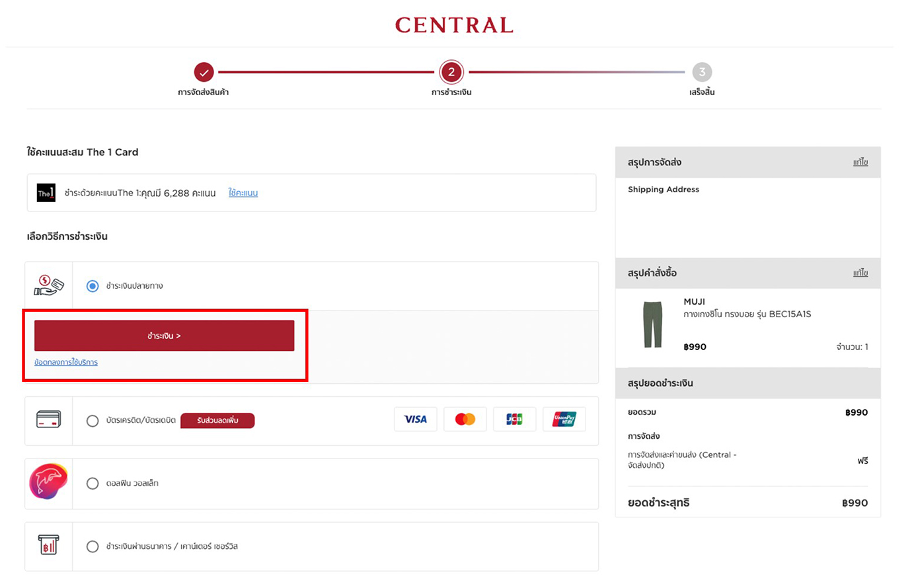The width and height of the screenshot is (912, 588).
Task: Click the MUJI brand name text
Action: point(695,301)
